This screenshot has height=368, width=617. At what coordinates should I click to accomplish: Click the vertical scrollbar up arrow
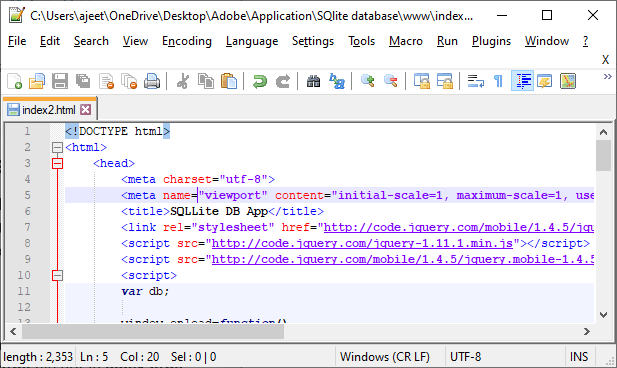point(603,132)
